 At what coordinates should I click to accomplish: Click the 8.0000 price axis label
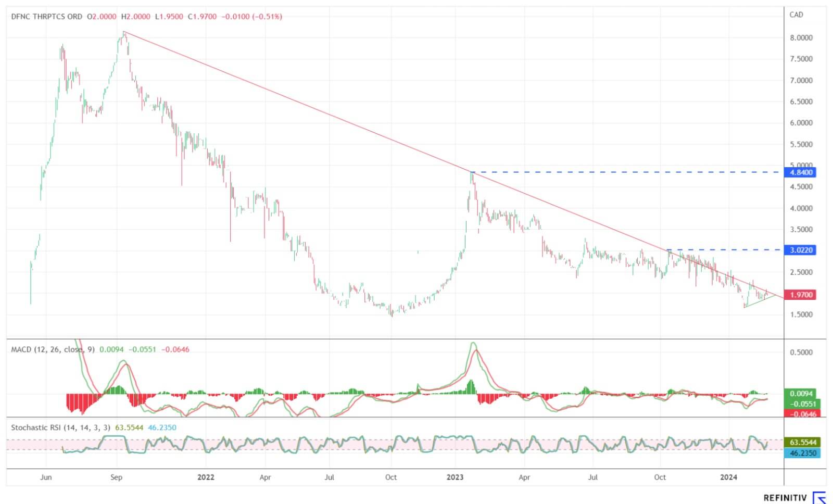(801, 37)
